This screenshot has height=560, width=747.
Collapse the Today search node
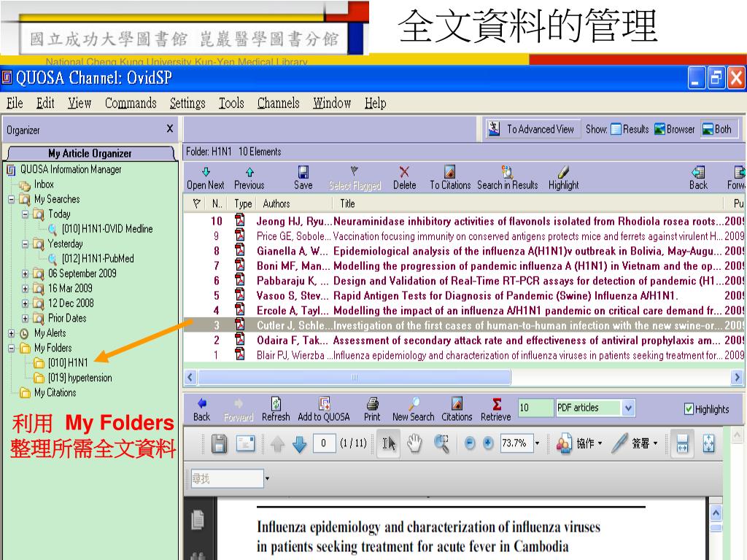(26, 214)
